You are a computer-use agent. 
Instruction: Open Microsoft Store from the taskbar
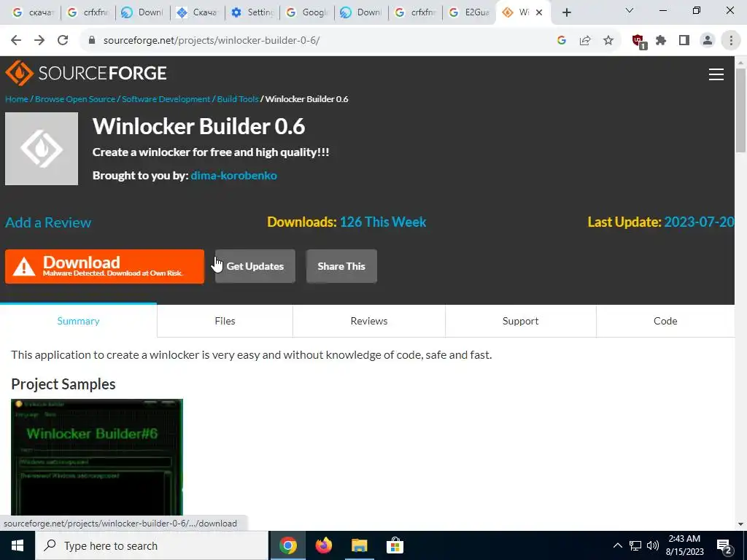[395, 545]
